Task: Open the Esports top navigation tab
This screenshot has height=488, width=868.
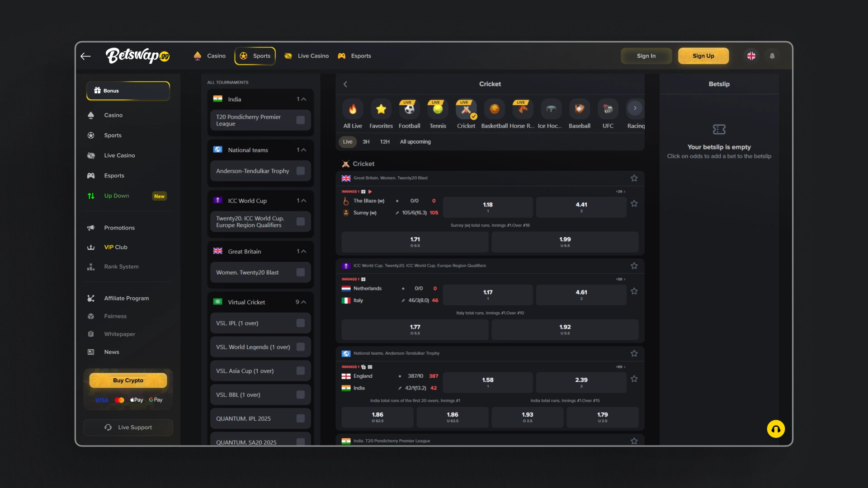Action: (354, 56)
